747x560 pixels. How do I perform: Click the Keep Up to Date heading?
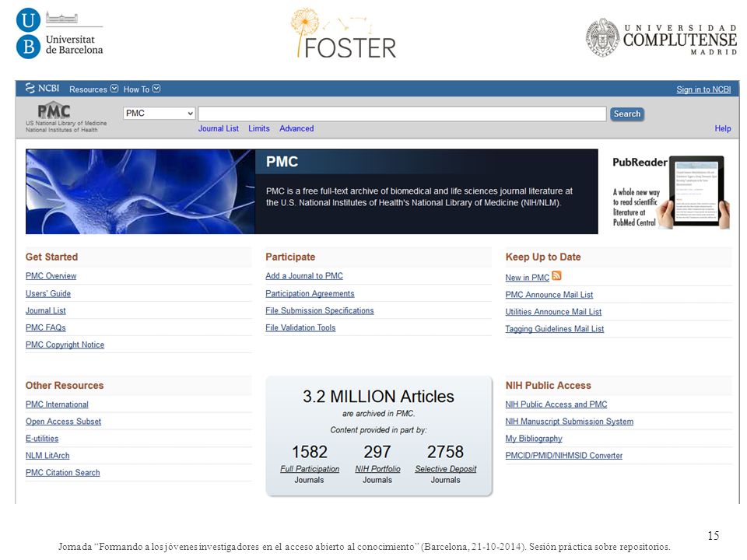[543, 257]
